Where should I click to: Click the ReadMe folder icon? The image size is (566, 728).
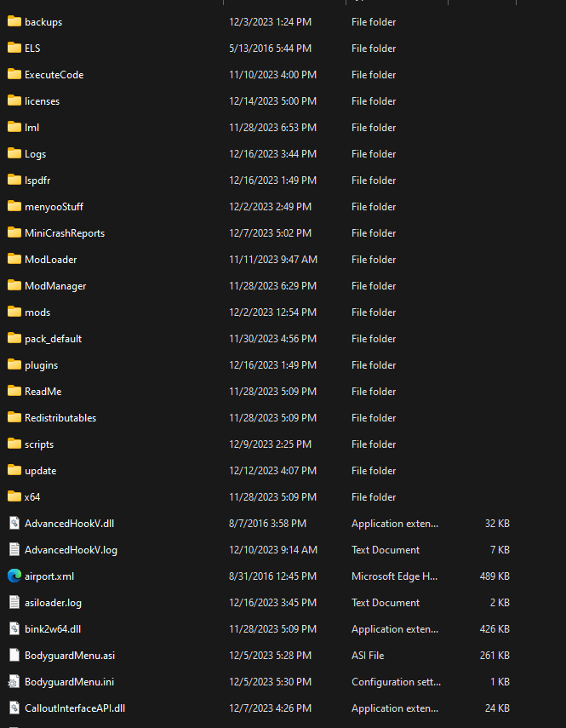(14, 391)
